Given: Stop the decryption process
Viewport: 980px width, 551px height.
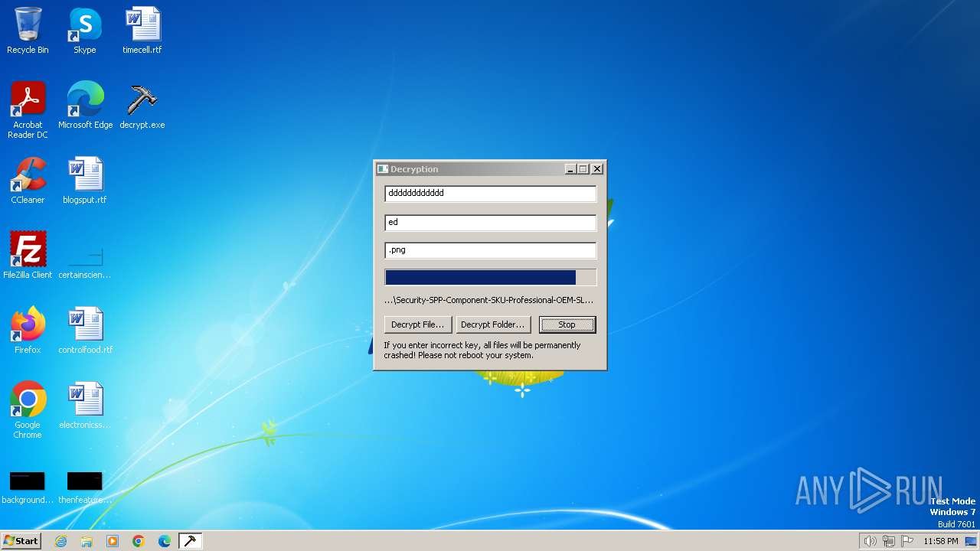Looking at the screenshot, I should (x=567, y=324).
